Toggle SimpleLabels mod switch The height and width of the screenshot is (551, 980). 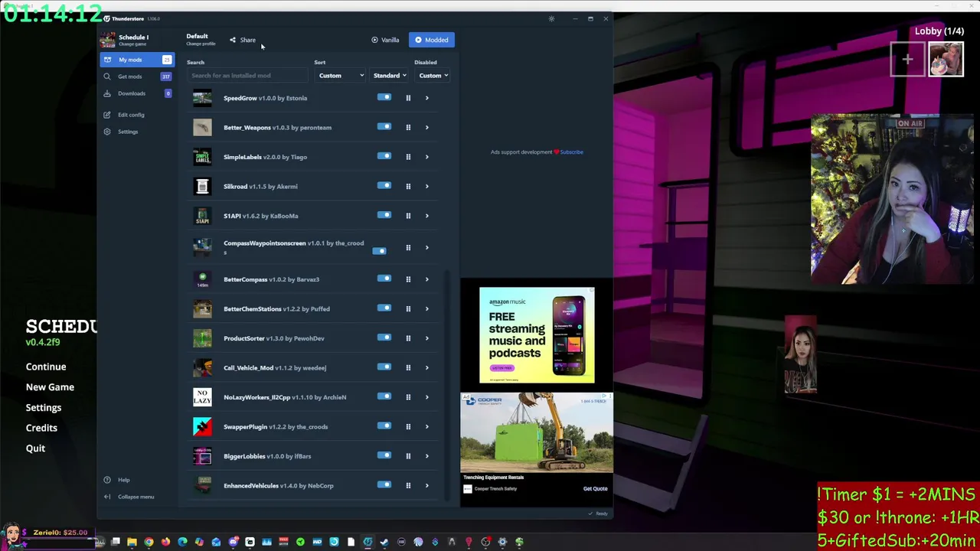pyautogui.click(x=384, y=156)
